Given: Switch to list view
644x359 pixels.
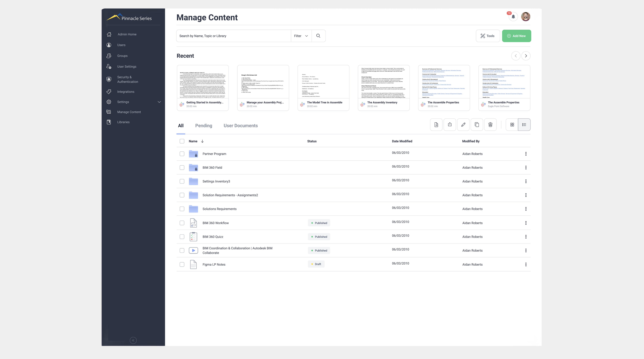Looking at the screenshot, I should tap(524, 125).
